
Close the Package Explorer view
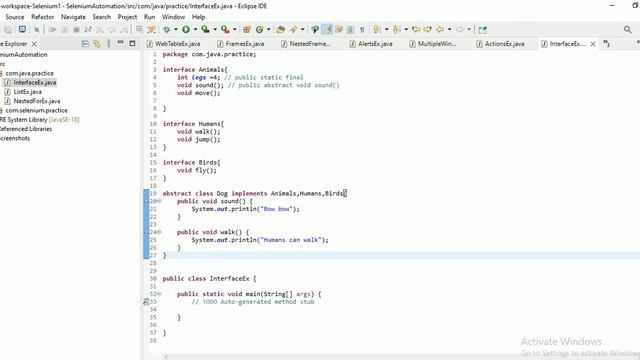[x=34, y=44]
